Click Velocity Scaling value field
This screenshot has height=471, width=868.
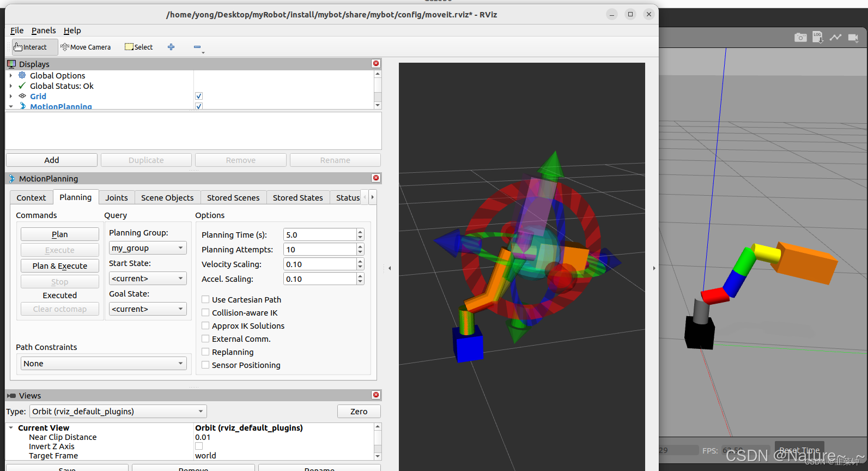(320, 264)
